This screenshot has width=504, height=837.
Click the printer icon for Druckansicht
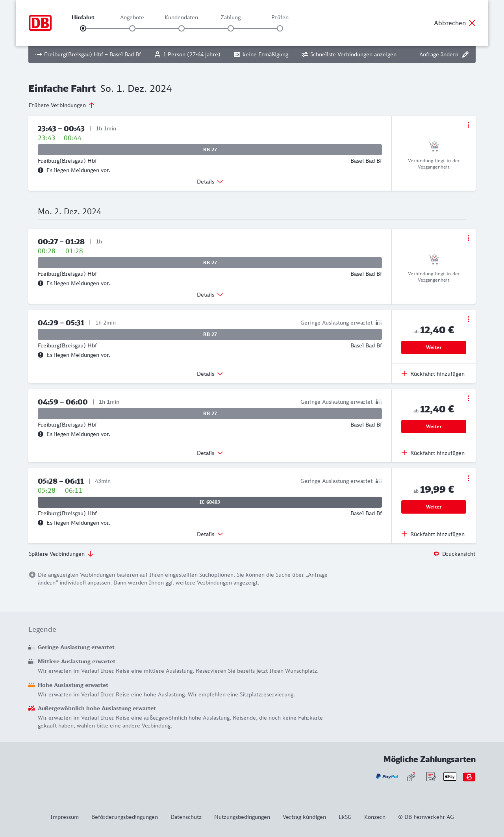click(436, 554)
